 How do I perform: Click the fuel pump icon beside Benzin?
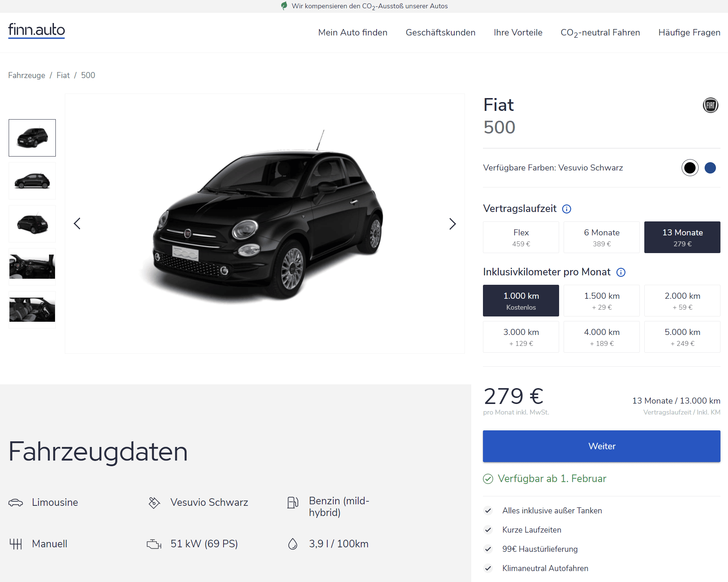pyautogui.click(x=293, y=502)
